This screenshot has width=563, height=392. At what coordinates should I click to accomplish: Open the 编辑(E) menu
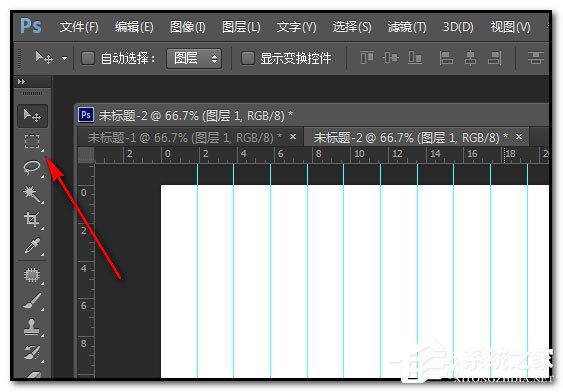[134, 27]
